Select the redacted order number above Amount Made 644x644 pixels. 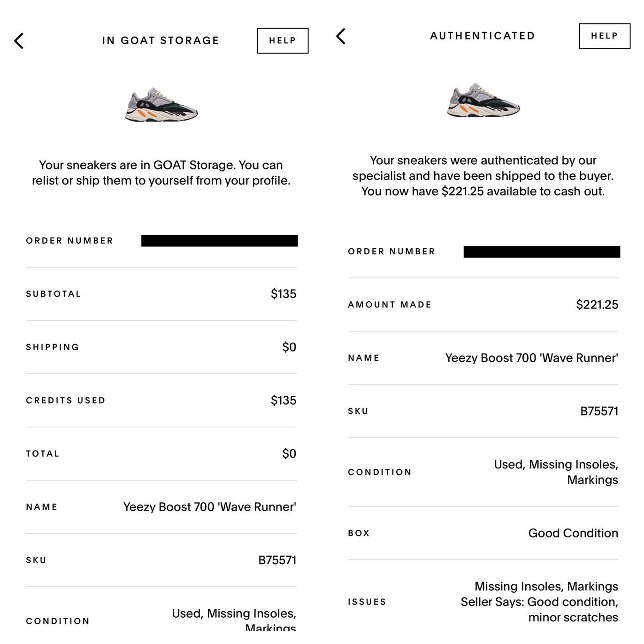tap(542, 252)
